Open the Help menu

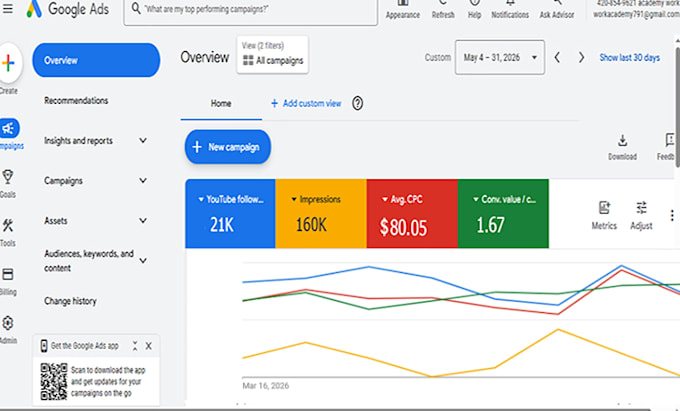[474, 10]
